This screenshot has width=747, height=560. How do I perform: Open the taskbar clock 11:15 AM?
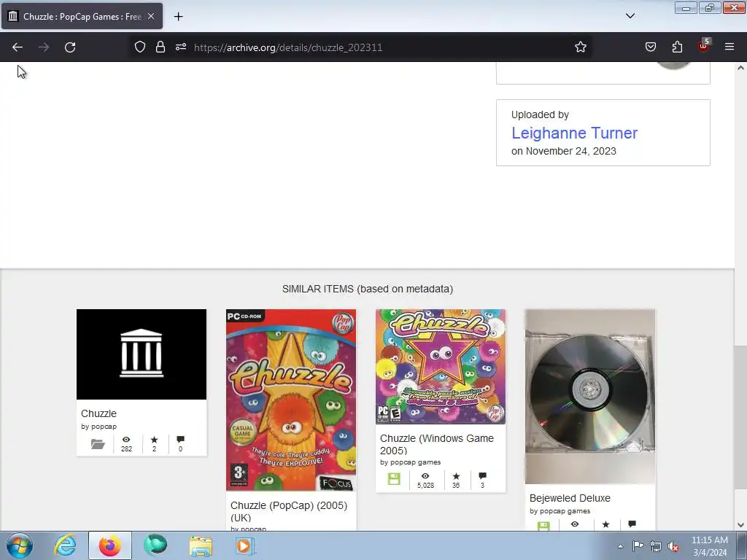point(709,546)
